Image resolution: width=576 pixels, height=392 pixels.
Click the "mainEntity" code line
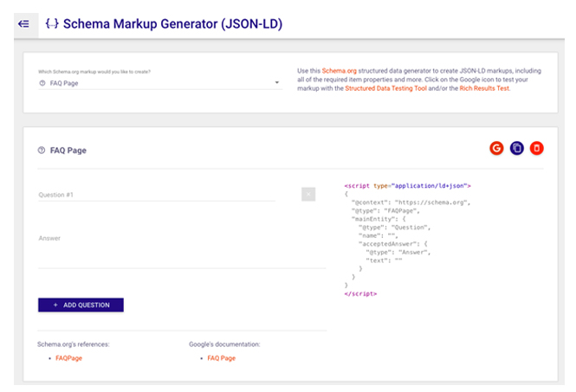click(379, 219)
